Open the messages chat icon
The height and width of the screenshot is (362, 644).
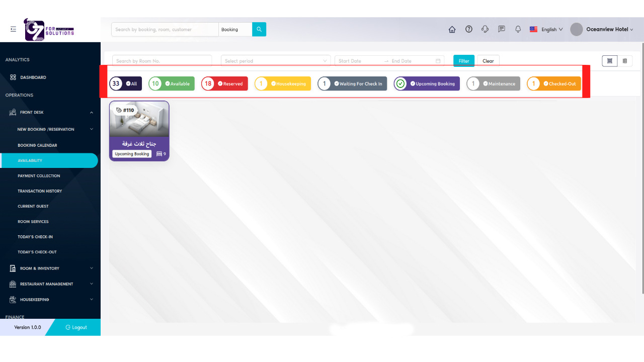click(502, 30)
